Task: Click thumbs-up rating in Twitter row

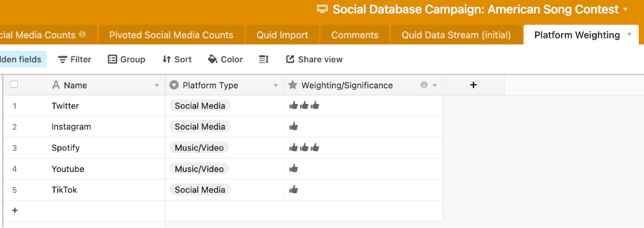Action: [304, 106]
